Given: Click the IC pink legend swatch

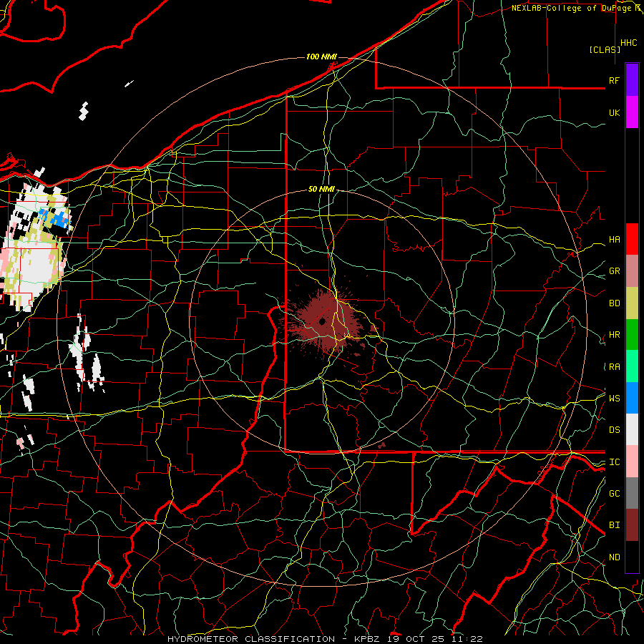Looking at the screenshot, I should coord(632,462).
